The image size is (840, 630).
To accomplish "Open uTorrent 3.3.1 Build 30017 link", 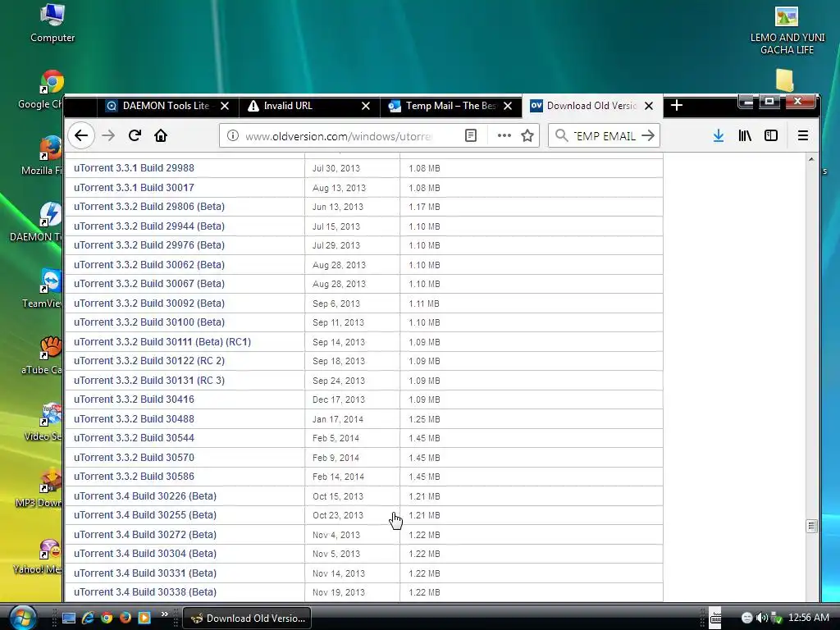I will pos(134,188).
